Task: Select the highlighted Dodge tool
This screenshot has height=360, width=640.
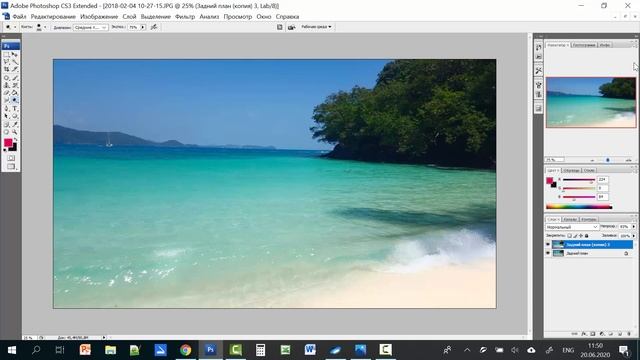Action: (x=14, y=100)
